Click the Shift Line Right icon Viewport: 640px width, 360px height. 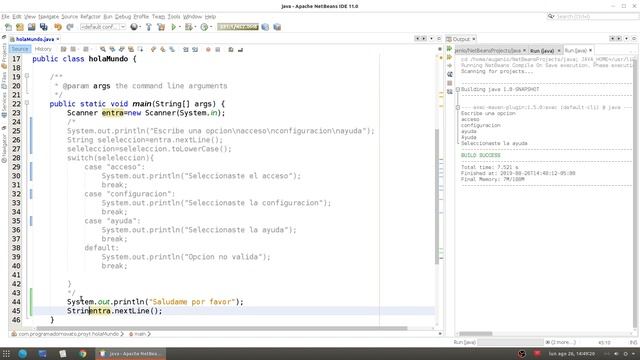point(195,49)
